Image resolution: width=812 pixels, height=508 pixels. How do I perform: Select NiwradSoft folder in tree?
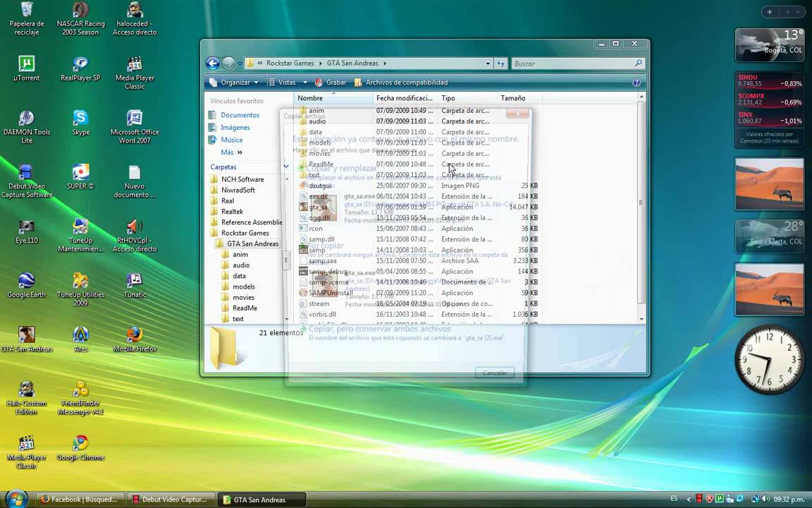(238, 190)
